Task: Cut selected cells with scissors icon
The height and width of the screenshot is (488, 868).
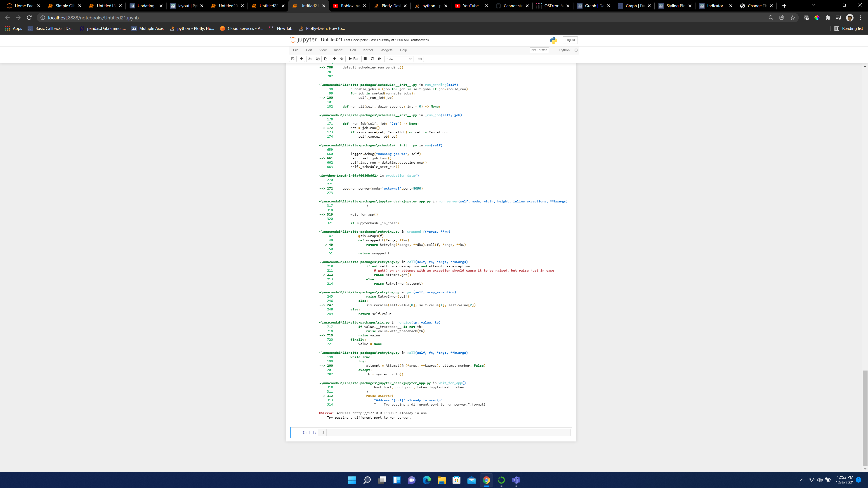Action: tap(310, 59)
